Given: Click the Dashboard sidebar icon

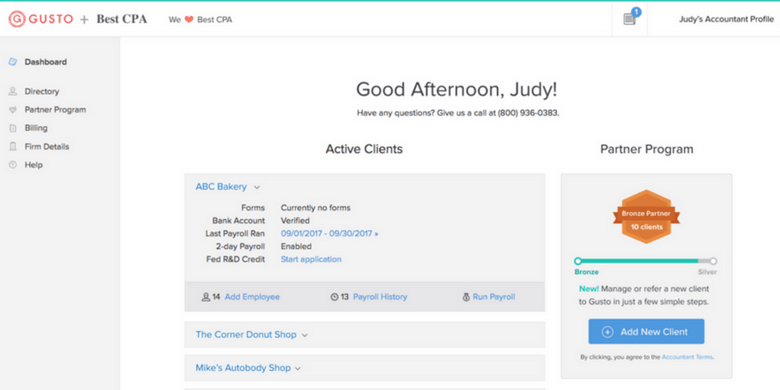Looking at the screenshot, I should click(13, 62).
